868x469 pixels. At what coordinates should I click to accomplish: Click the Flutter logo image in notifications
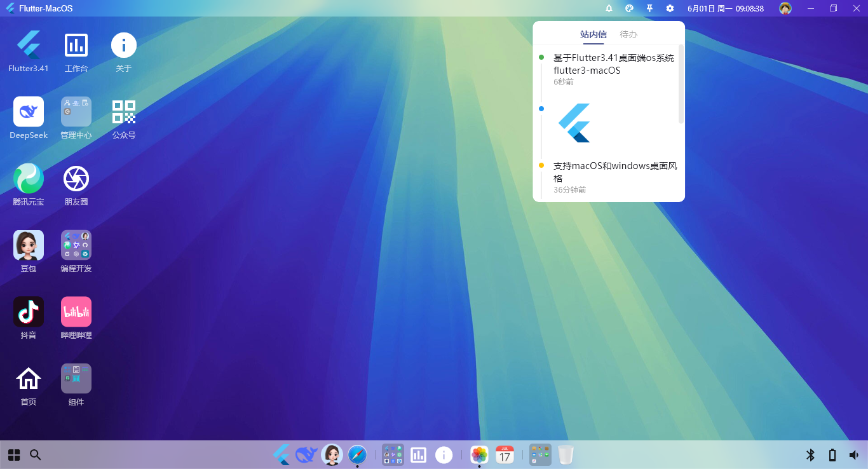click(x=574, y=123)
